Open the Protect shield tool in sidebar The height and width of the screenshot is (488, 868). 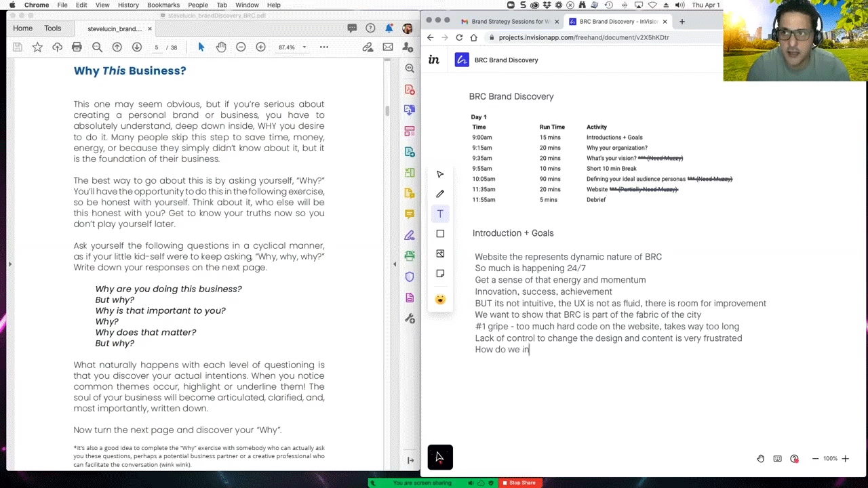point(410,277)
